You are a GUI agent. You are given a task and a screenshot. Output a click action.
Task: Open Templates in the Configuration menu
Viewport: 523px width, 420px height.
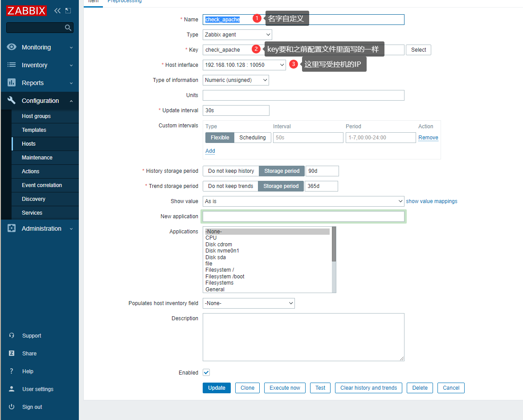[x=34, y=130]
